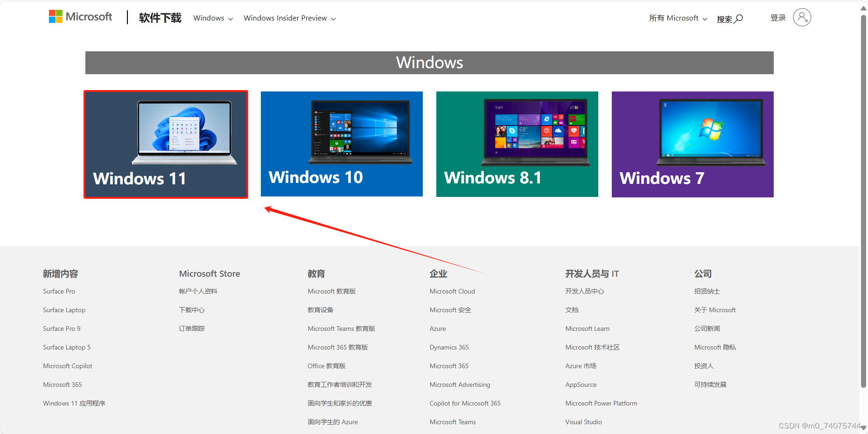This screenshot has height=434, width=868.
Task: Expand the Windows dropdown menu
Action: [x=213, y=18]
